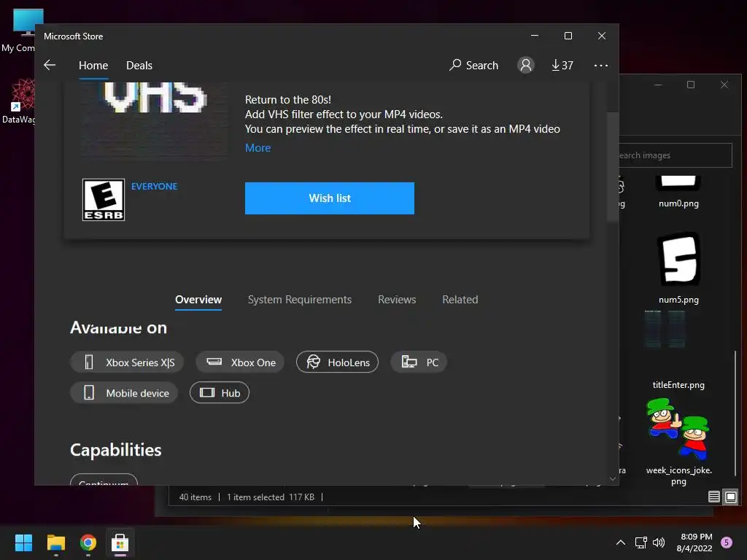Viewport: 747px width, 560px height.
Task: Go back with the Store back arrow
Action: click(x=50, y=65)
